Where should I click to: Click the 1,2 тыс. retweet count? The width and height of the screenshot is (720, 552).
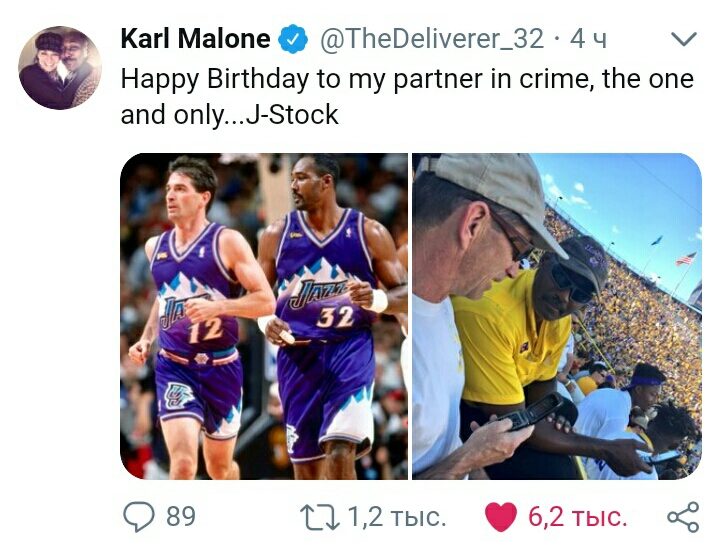tap(397, 517)
